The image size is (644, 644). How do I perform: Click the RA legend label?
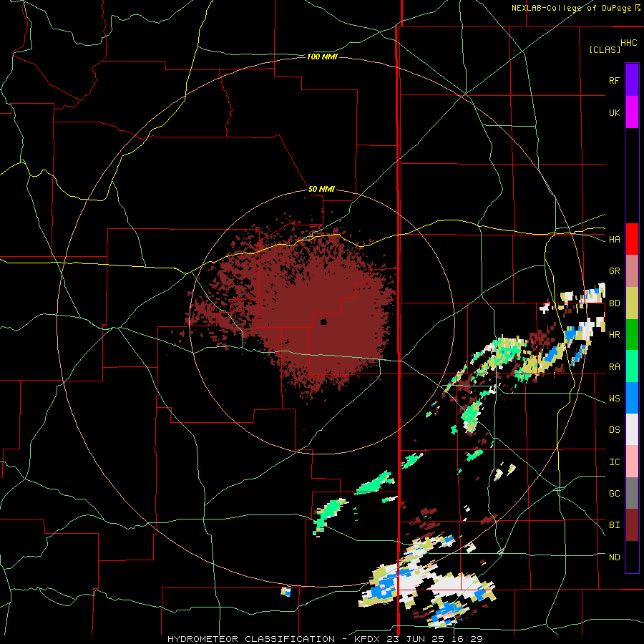[x=614, y=367]
